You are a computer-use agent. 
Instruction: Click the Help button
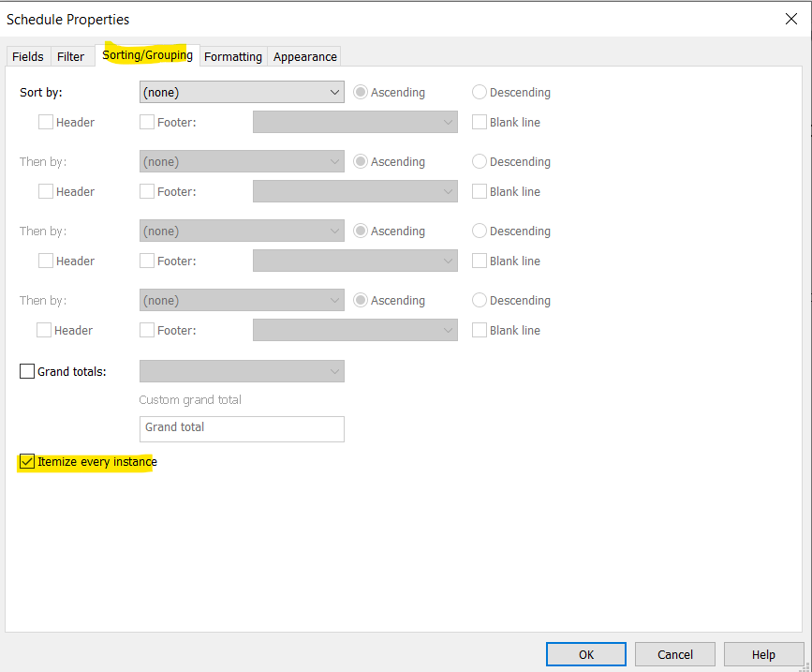point(763,654)
